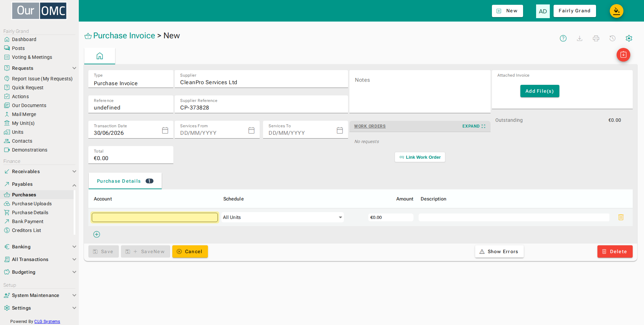This screenshot has height=325, width=644.
Task: Open the All Units schedule dropdown
Action: [x=283, y=217]
